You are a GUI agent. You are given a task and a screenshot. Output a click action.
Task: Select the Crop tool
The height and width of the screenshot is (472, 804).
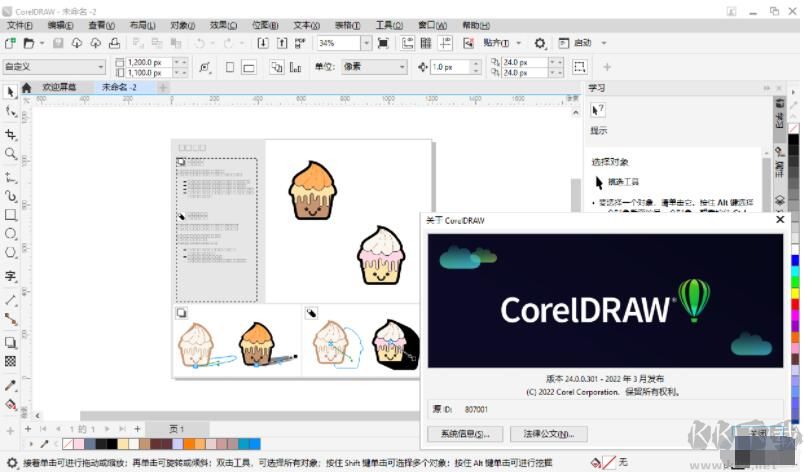coord(11,134)
